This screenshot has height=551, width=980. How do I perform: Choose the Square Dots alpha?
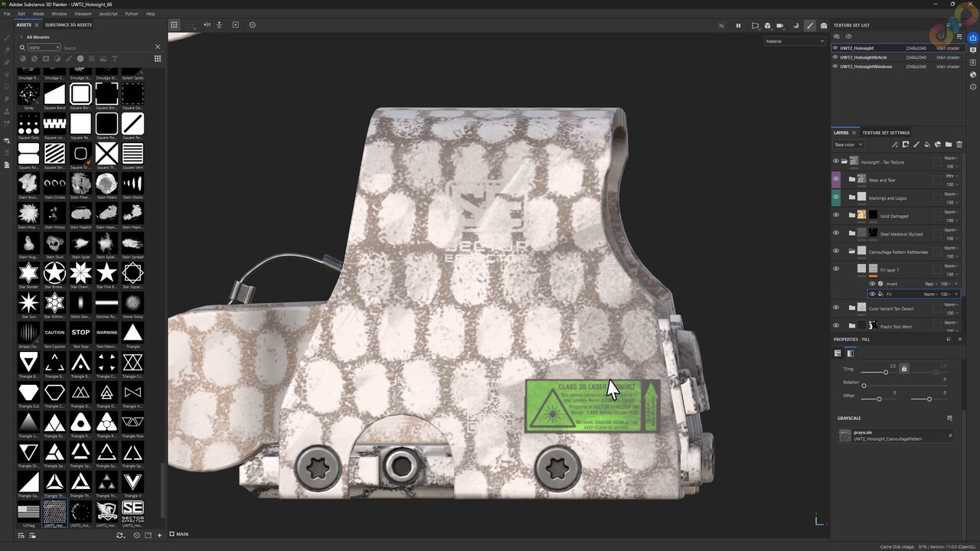coord(28,124)
